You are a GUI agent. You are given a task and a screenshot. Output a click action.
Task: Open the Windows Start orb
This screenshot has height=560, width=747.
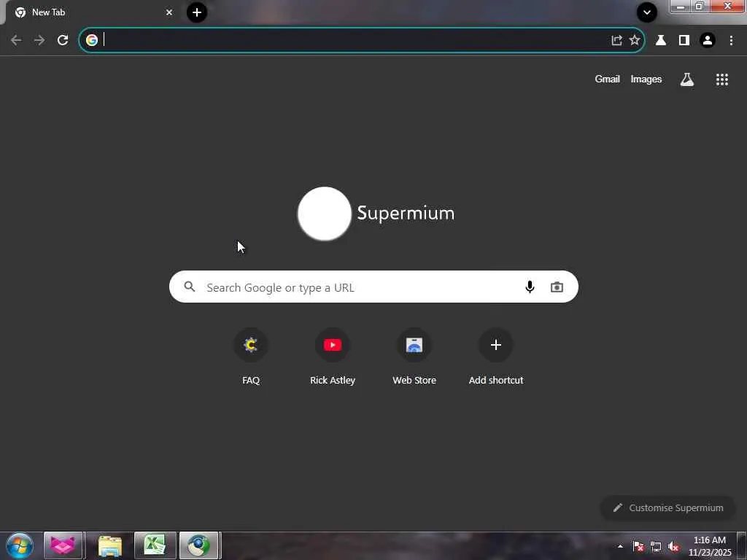tap(20, 545)
